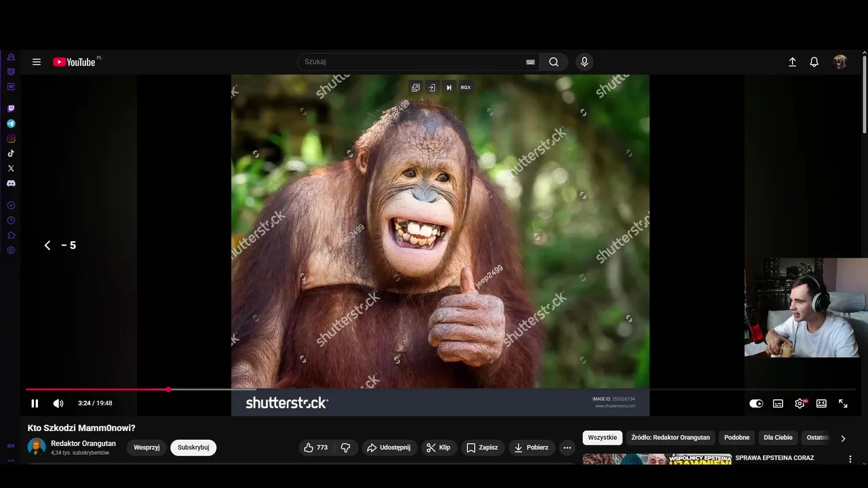
Task: Select the partially visible Ostatnio chip
Action: (x=818, y=438)
